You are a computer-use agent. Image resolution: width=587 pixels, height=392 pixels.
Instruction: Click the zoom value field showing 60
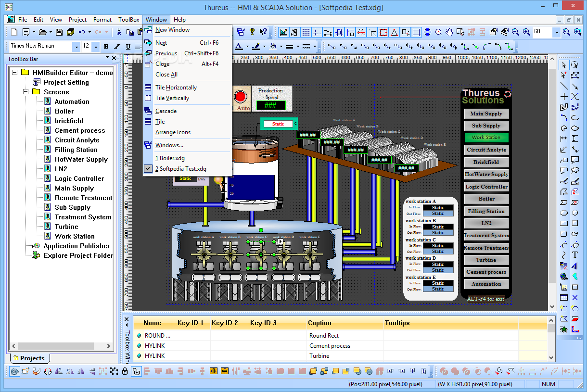(x=542, y=32)
